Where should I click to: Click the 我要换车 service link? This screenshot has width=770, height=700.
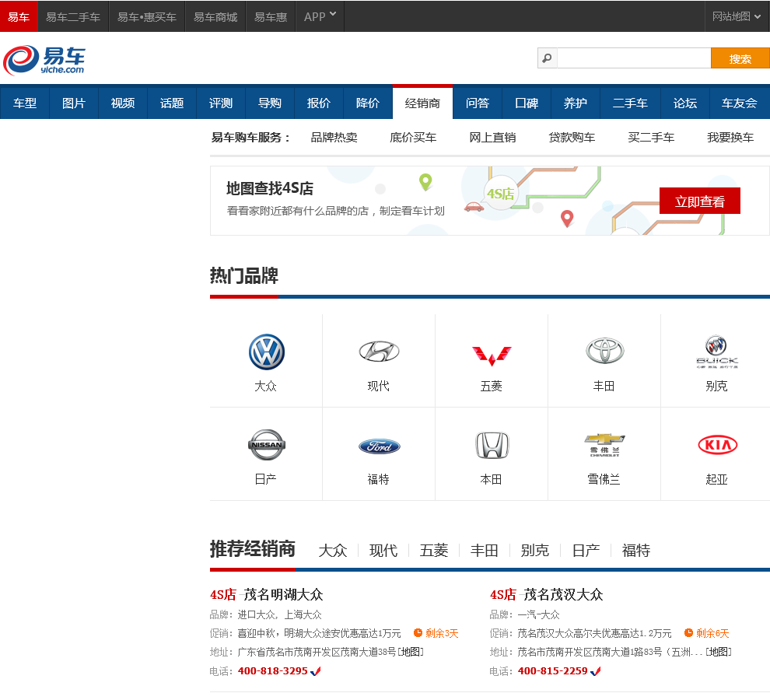point(730,138)
